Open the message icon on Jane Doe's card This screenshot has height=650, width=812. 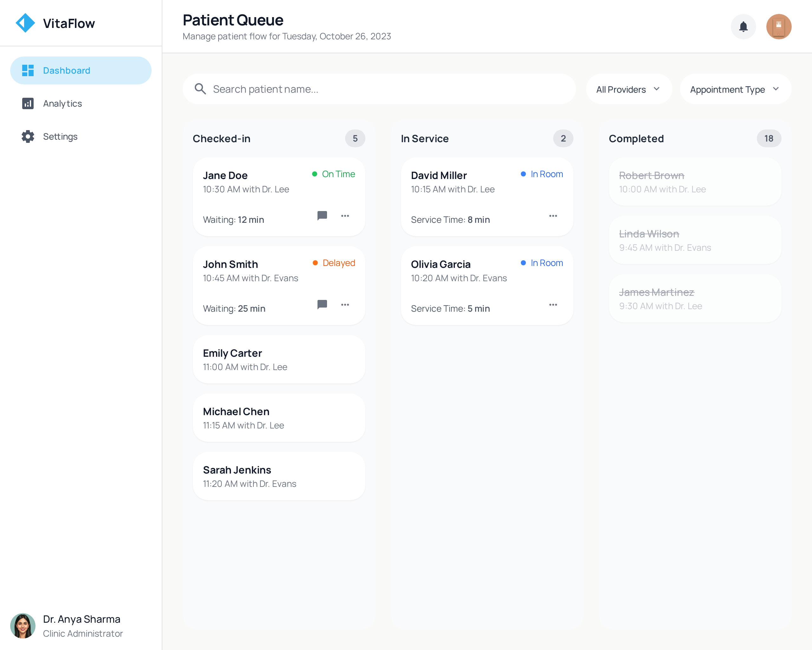pyautogui.click(x=322, y=216)
